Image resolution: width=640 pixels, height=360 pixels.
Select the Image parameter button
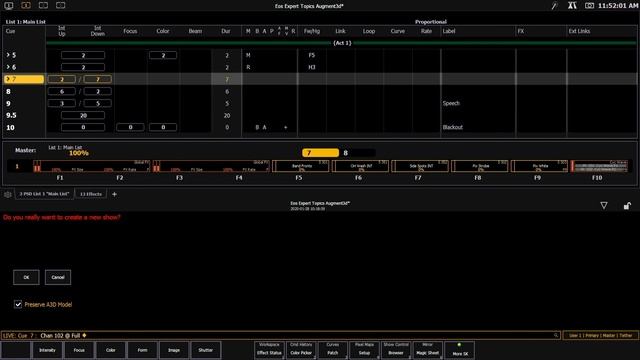174,350
